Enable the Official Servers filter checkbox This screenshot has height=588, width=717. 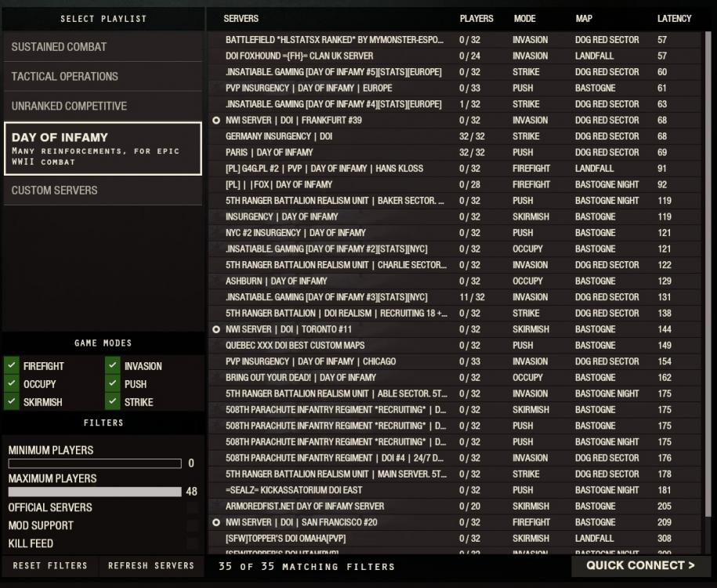(x=192, y=507)
